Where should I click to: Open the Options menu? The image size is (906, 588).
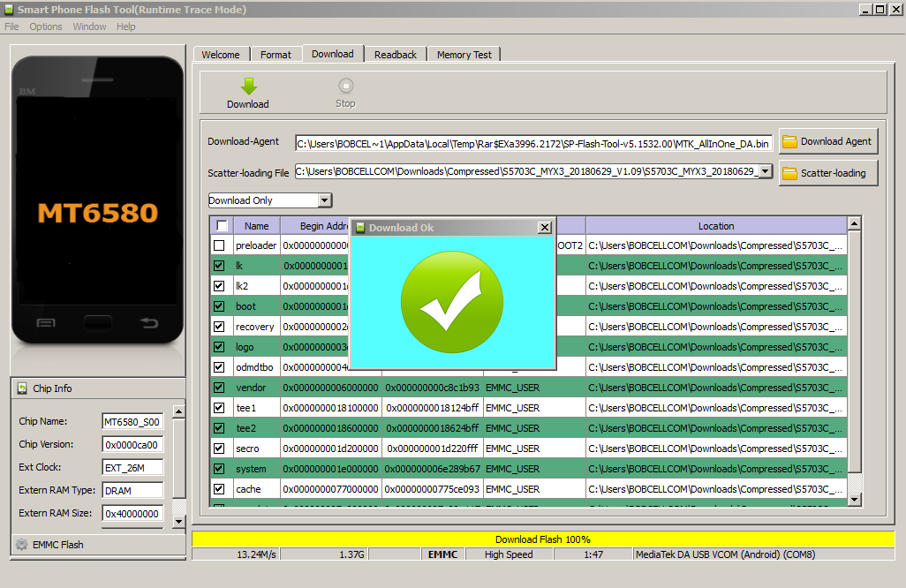click(46, 26)
